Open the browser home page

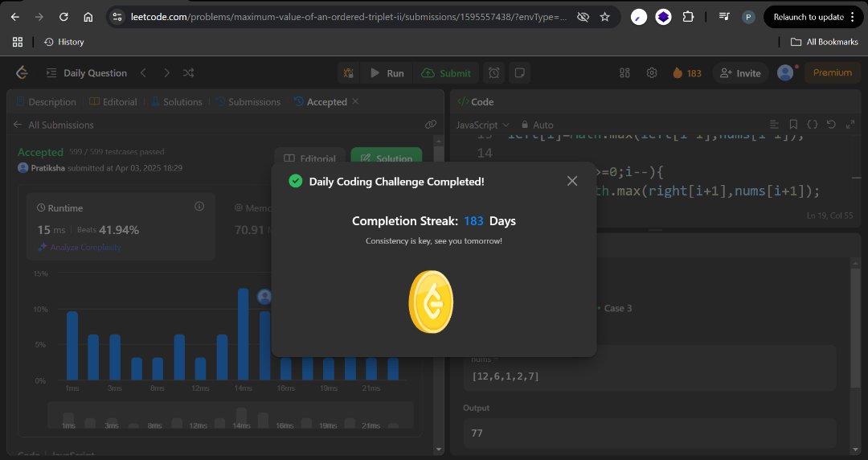point(88,17)
